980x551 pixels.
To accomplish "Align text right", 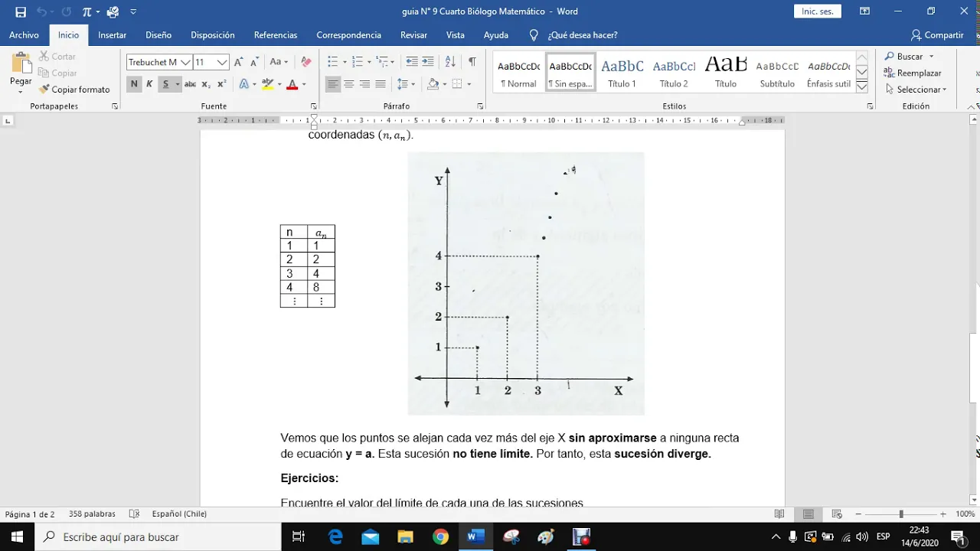I will [x=364, y=84].
